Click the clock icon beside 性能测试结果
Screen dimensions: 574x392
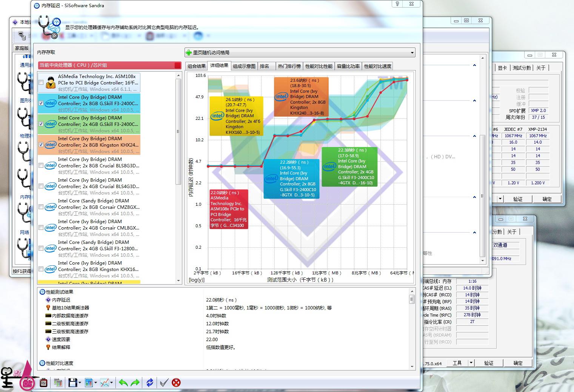(x=42, y=292)
